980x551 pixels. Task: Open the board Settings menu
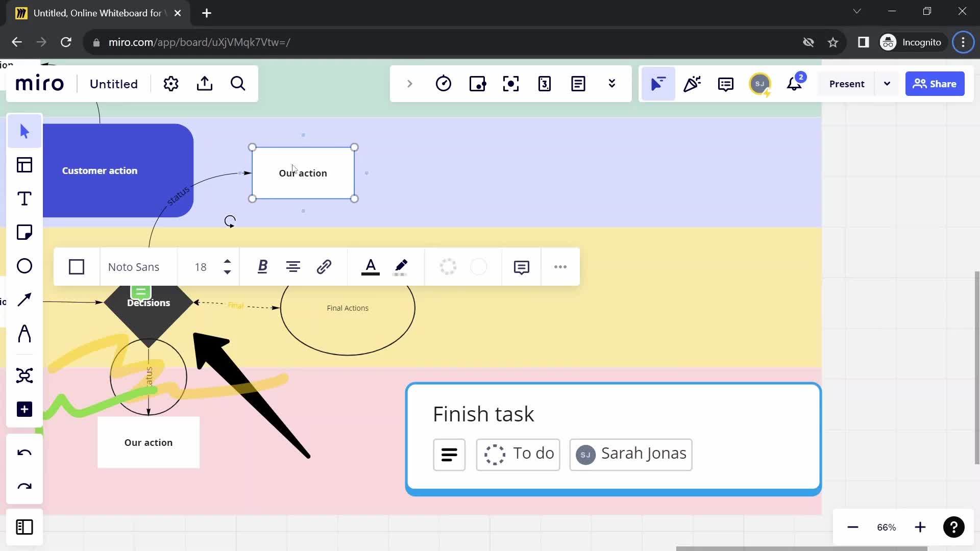(x=170, y=84)
